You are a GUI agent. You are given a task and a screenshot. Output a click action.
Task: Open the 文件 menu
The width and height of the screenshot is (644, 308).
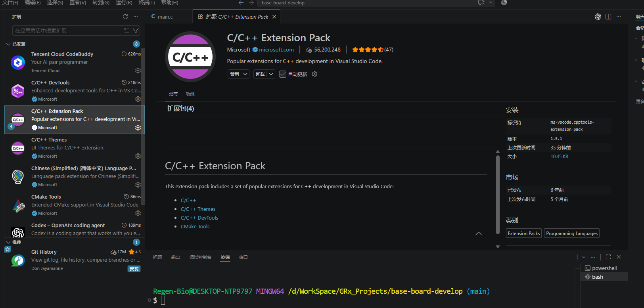point(10,3)
